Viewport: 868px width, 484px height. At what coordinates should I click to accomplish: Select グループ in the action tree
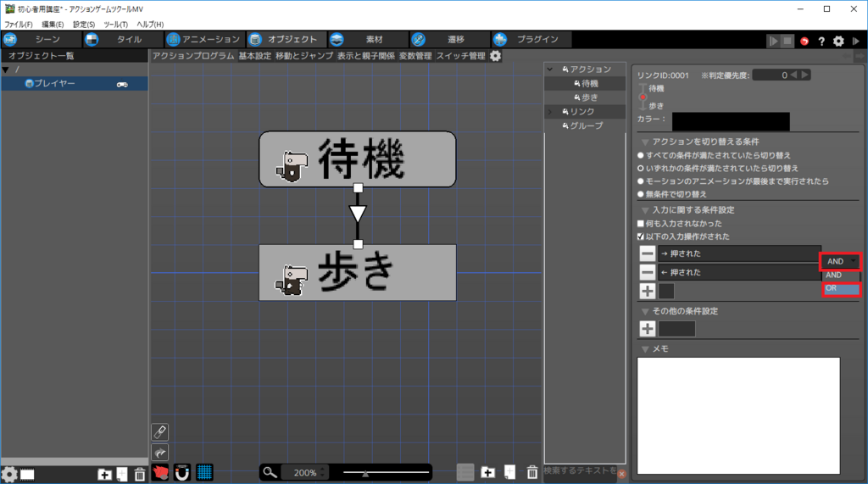(585, 125)
